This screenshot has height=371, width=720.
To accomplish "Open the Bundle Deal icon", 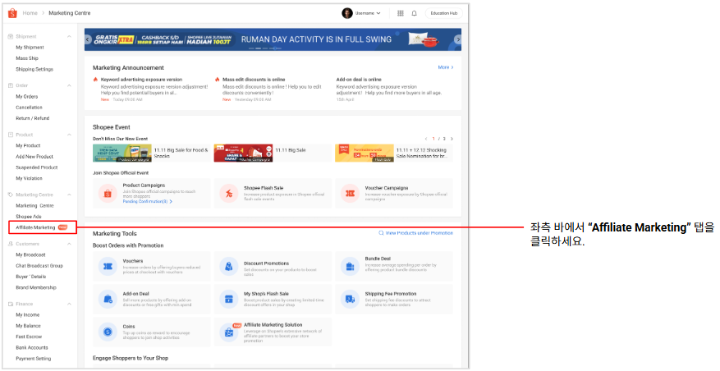I will 350,266.
